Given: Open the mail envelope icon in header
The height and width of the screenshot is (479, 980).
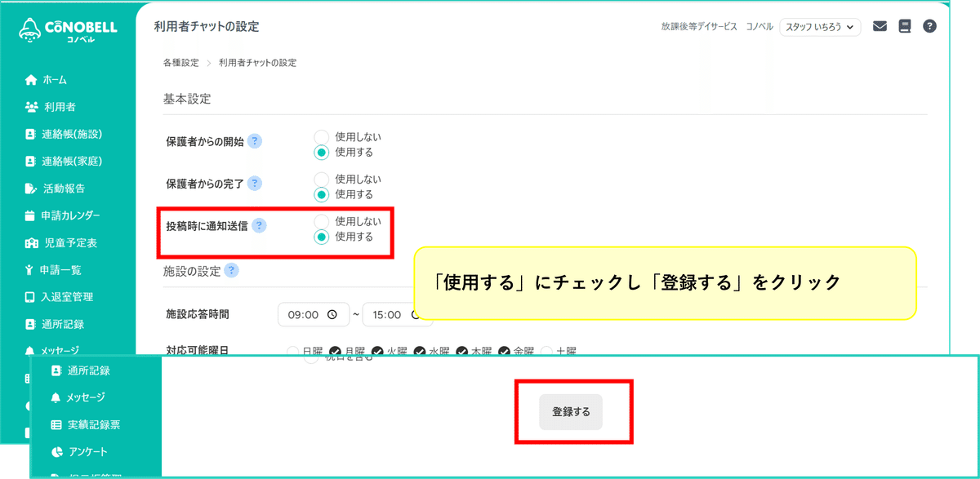Looking at the screenshot, I should click(880, 26).
